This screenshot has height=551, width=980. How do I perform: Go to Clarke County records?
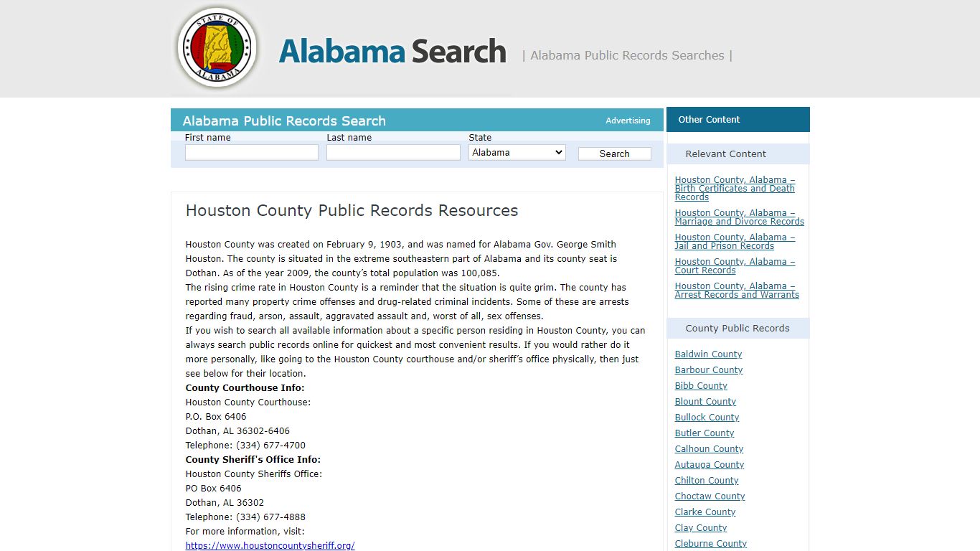click(705, 512)
